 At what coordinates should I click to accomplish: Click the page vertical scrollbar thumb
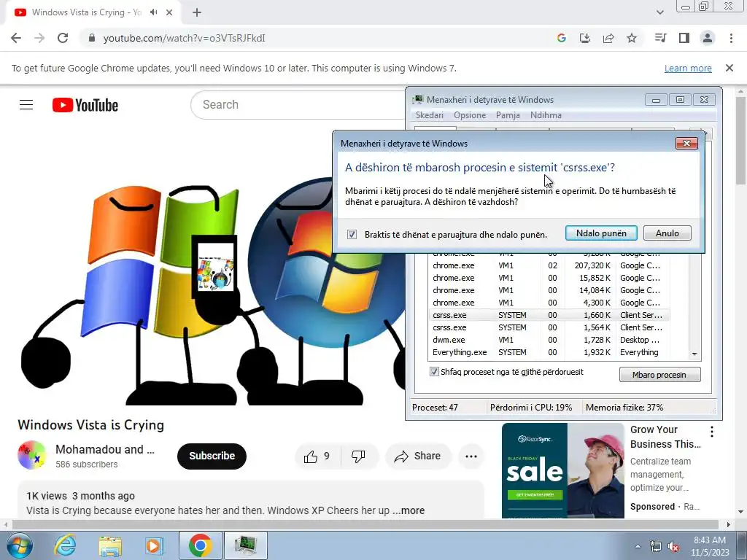(x=742, y=141)
